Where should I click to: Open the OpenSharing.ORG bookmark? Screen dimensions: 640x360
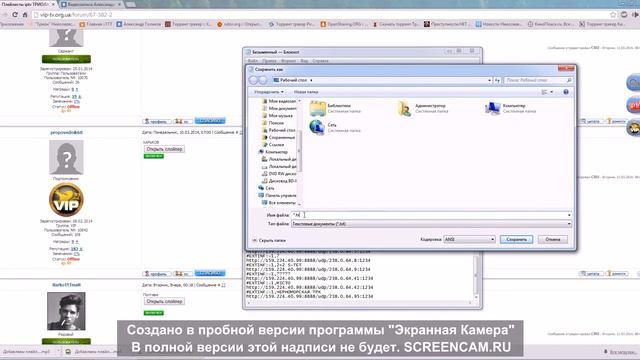pyautogui.click(x=343, y=24)
